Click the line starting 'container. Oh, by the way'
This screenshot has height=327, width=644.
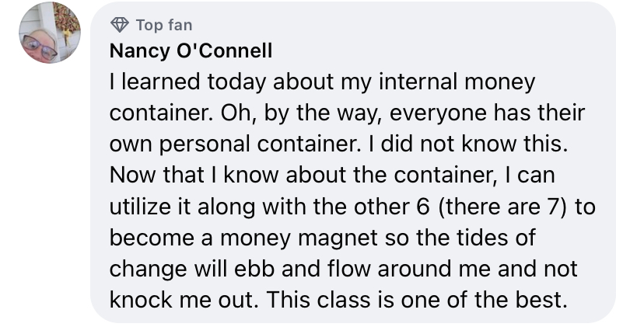pyautogui.click(x=346, y=113)
